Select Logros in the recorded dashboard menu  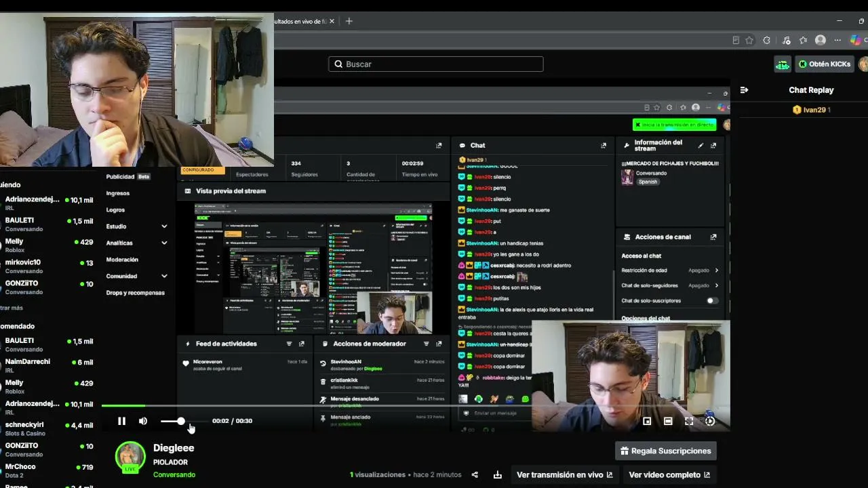pyautogui.click(x=116, y=210)
